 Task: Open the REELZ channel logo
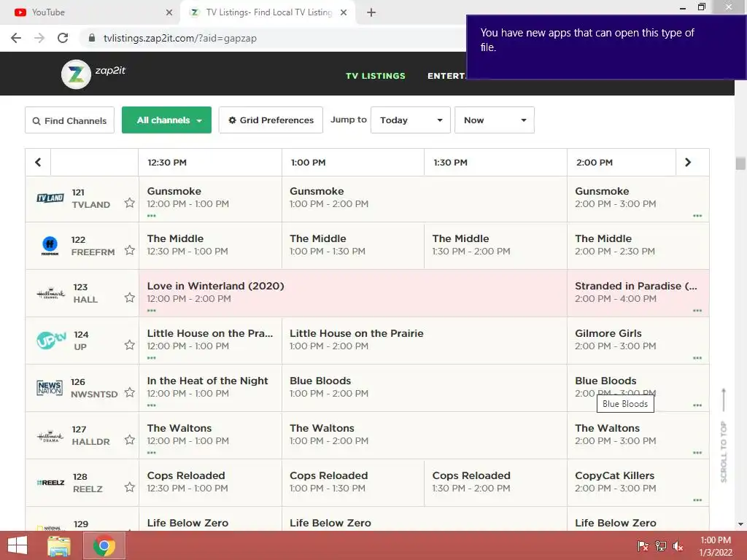tap(50, 483)
